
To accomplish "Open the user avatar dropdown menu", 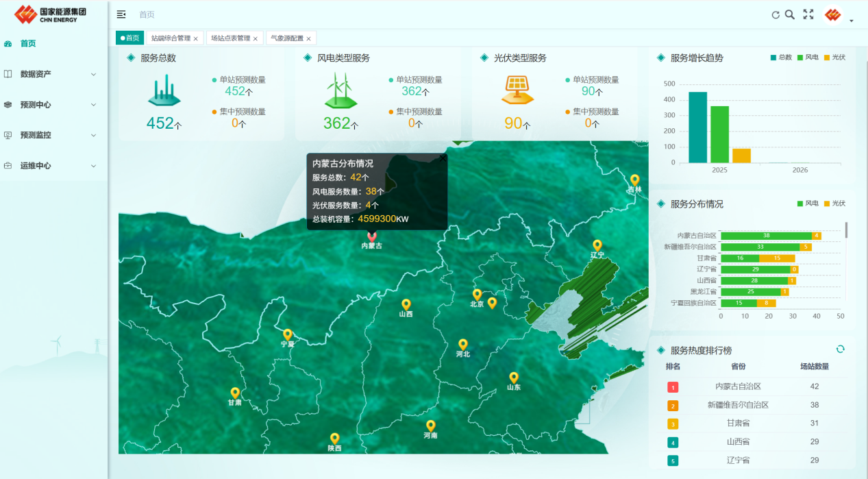I will click(839, 16).
